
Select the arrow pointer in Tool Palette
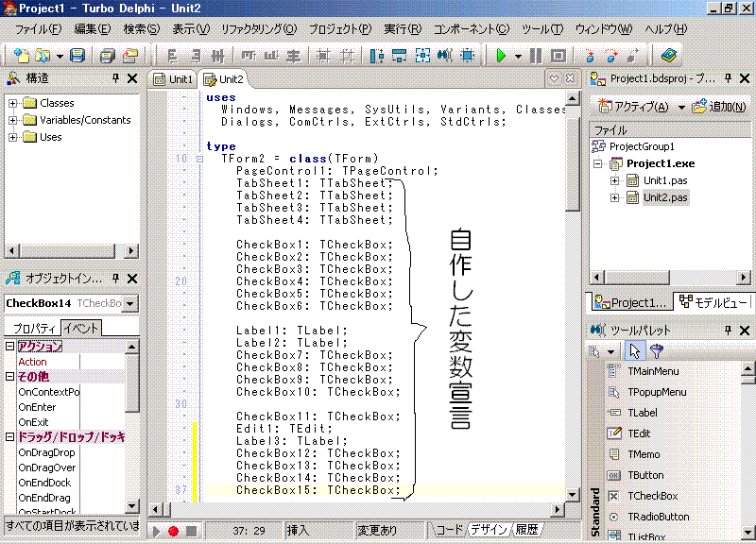coord(635,350)
